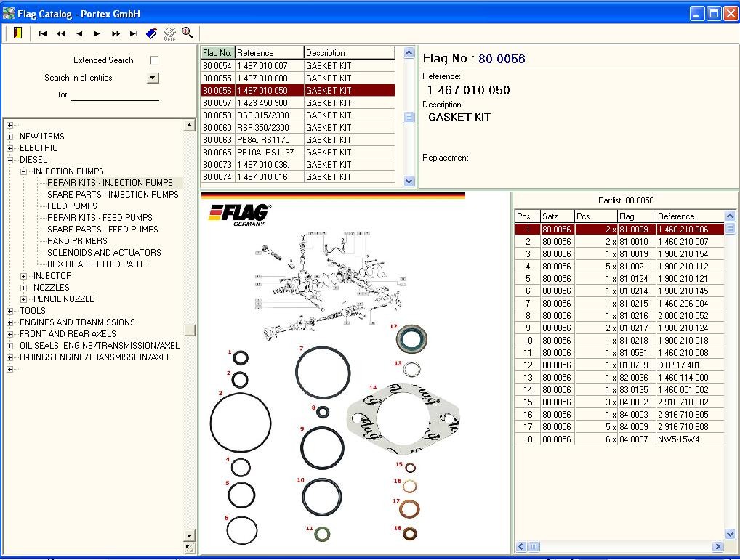
Task: Click the Pcs. header in partlist
Action: point(596,216)
